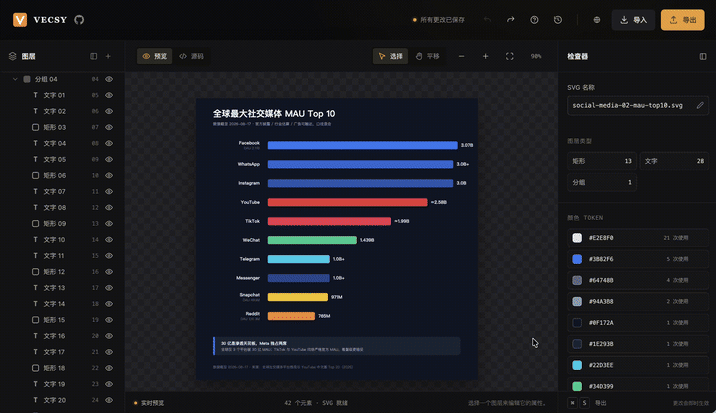This screenshot has width=716, height=413.
Task: Open the GitHub link icon beside VECSY
Action: 79,20
